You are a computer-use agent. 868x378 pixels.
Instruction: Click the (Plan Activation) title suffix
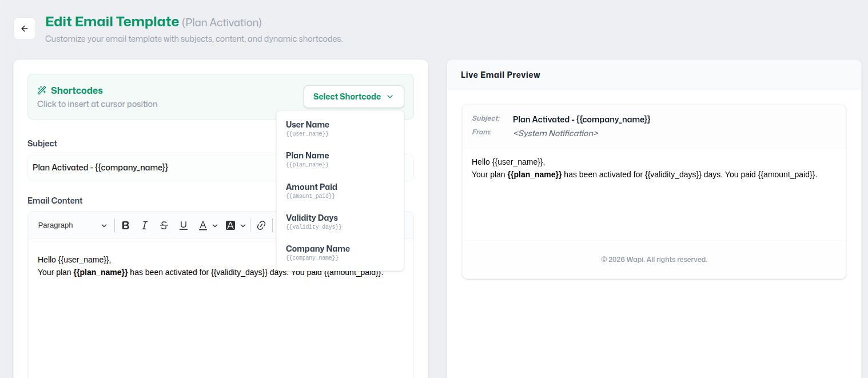[x=222, y=22]
